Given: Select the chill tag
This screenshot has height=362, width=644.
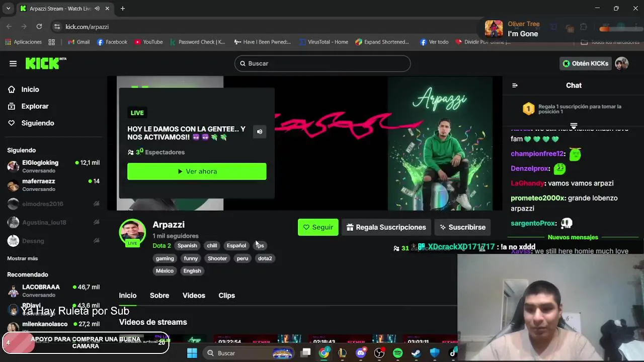Looking at the screenshot, I should [x=212, y=245].
